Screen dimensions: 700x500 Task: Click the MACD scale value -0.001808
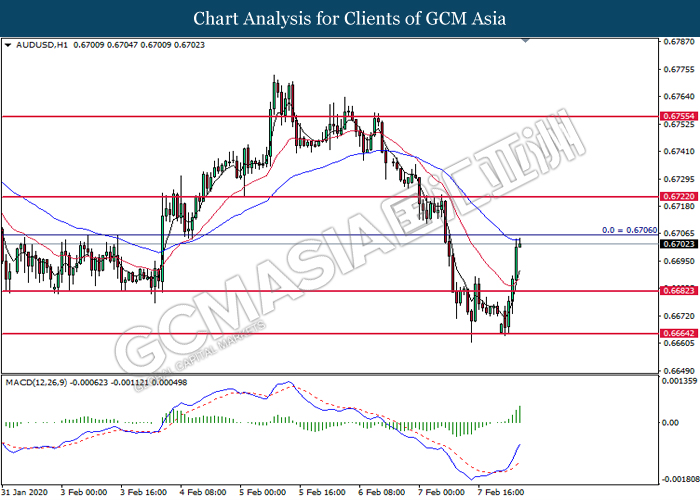point(680,479)
